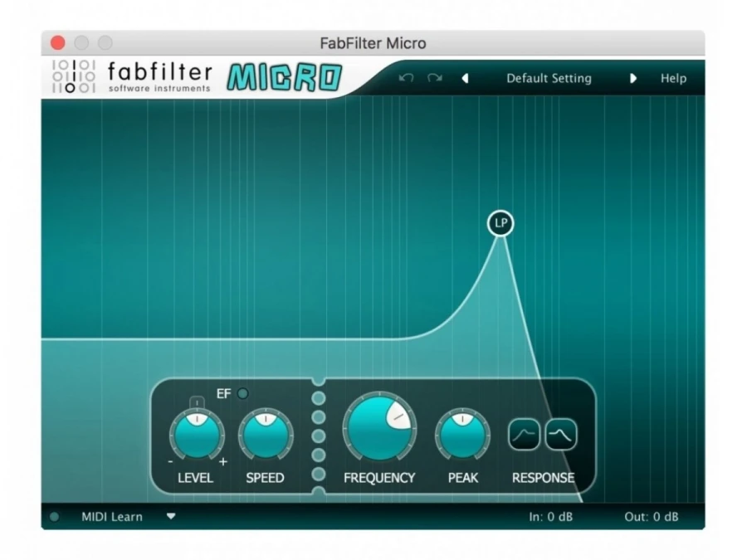Click the plus sign beside LEVEL knob

[223, 461]
